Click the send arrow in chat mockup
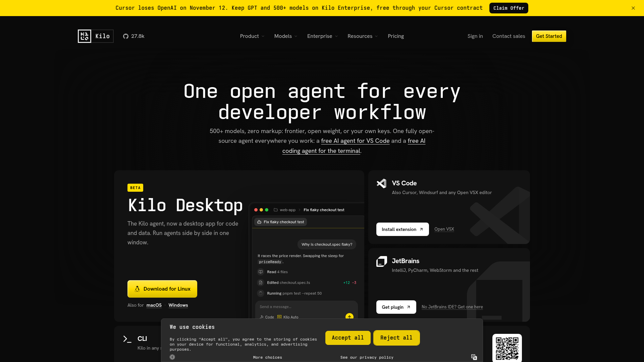 coord(350,317)
